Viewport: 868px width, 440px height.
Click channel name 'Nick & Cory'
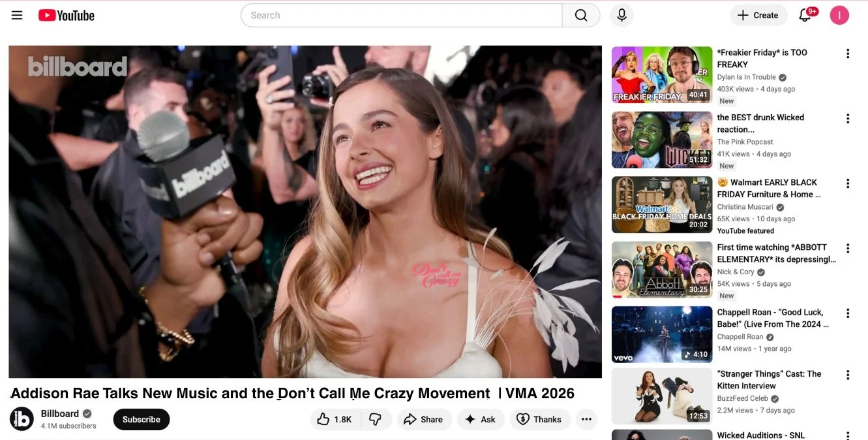pyautogui.click(x=736, y=272)
